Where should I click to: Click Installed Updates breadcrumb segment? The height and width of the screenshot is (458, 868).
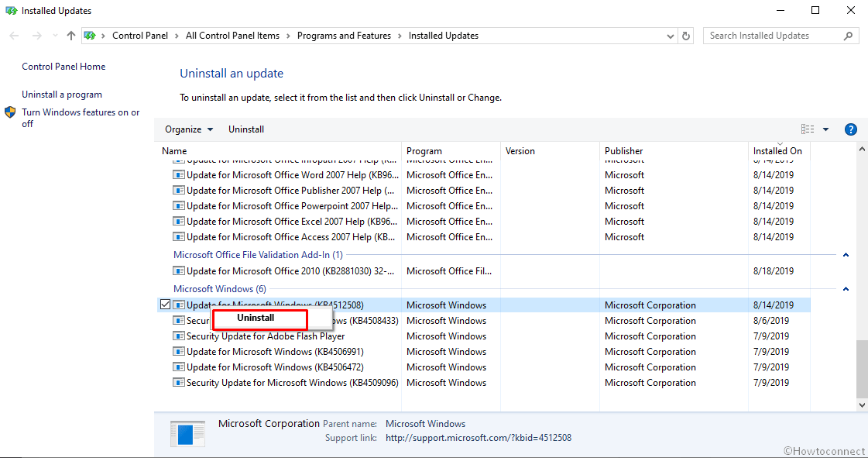pos(444,36)
